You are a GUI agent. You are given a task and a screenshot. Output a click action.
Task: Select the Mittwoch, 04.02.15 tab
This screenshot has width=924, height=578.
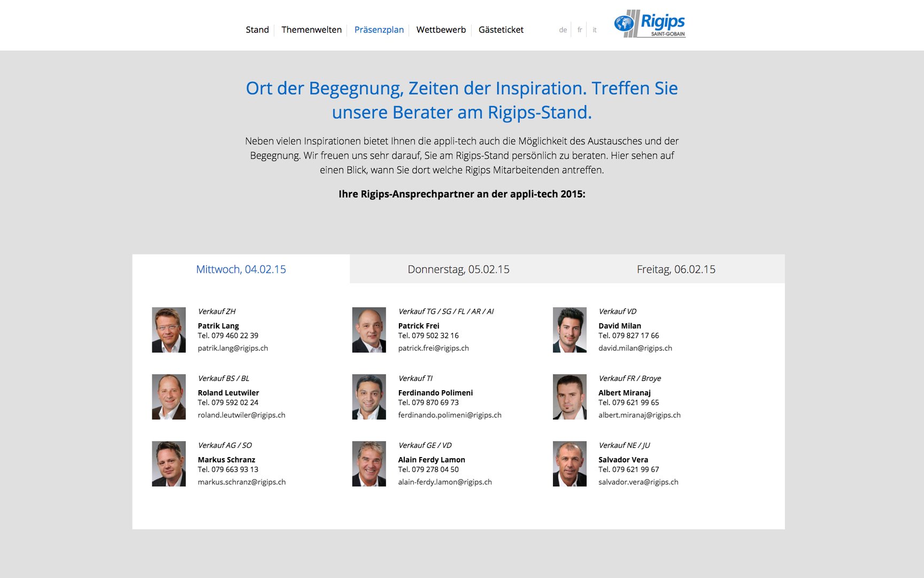(x=241, y=269)
